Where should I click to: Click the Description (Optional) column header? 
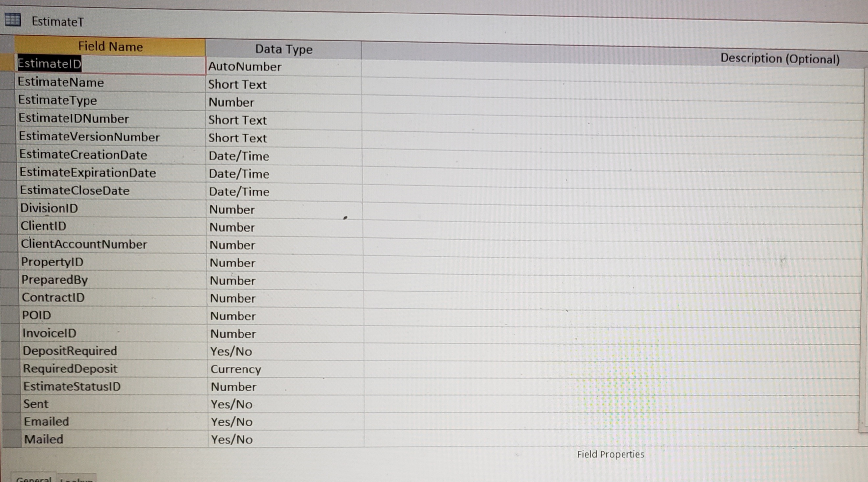coord(779,59)
